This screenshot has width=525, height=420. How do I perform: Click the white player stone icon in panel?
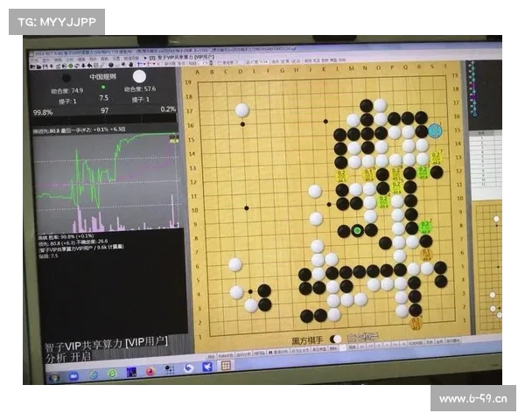point(139,77)
